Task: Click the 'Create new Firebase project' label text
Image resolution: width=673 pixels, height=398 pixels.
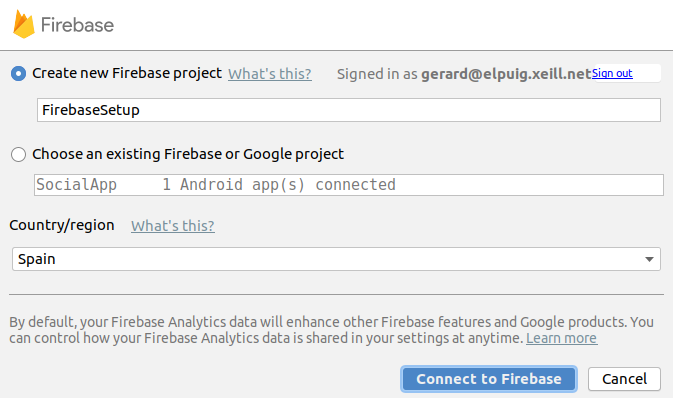Action: 127,73
